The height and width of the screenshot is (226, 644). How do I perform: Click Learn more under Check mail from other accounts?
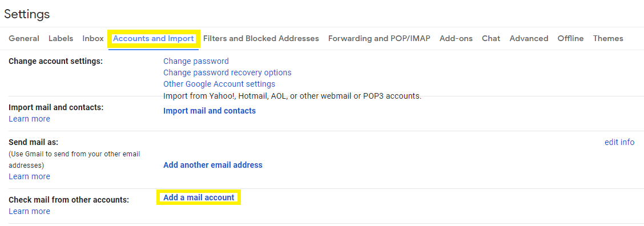(x=29, y=211)
